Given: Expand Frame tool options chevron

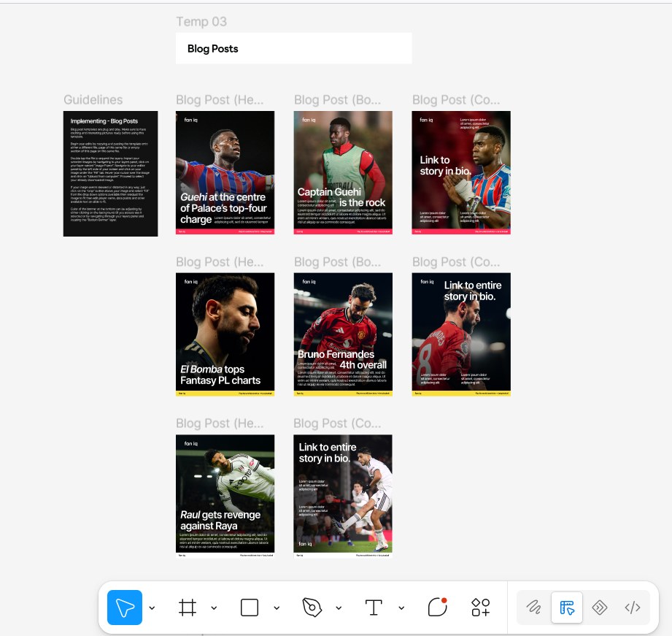Looking at the screenshot, I should pyautogui.click(x=214, y=608).
